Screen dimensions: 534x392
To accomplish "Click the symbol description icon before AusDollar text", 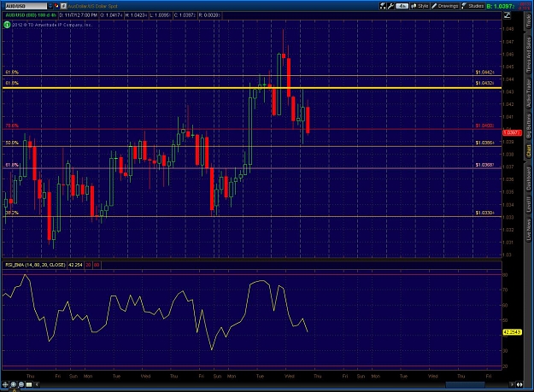I will [63, 6].
